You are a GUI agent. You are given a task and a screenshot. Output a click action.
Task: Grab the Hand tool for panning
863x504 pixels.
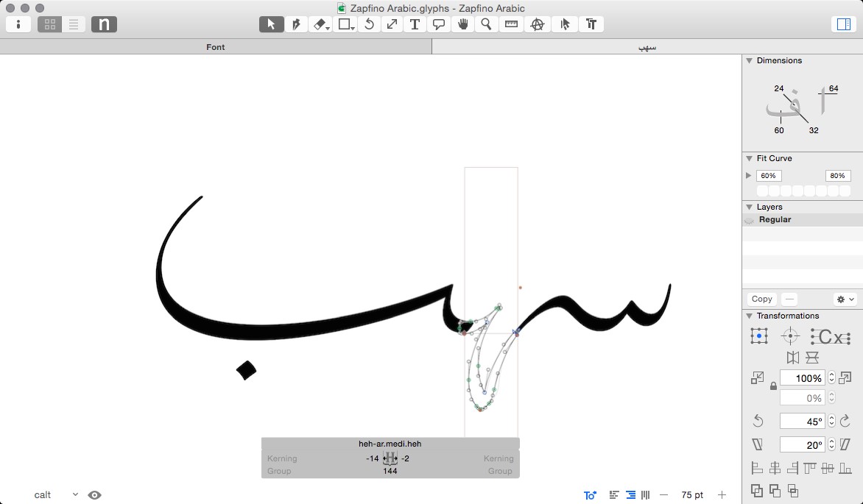click(462, 24)
